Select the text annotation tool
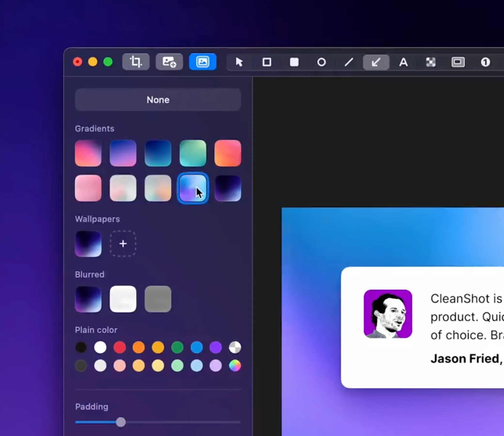Screen dimensions: 504x436 [x=403, y=62]
